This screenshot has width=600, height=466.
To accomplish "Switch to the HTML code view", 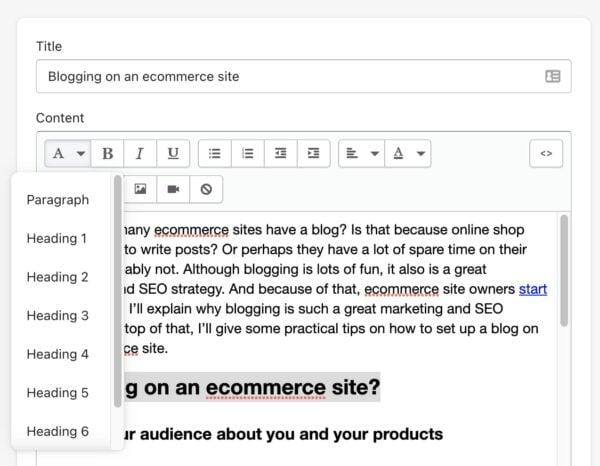I will tap(546, 153).
